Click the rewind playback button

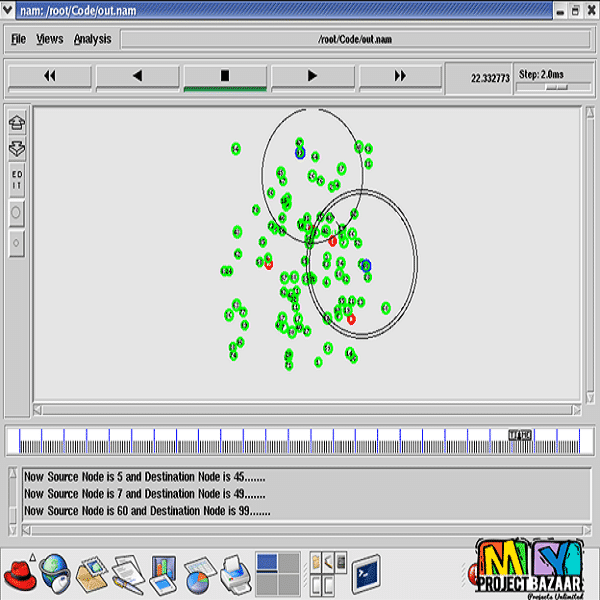point(49,76)
